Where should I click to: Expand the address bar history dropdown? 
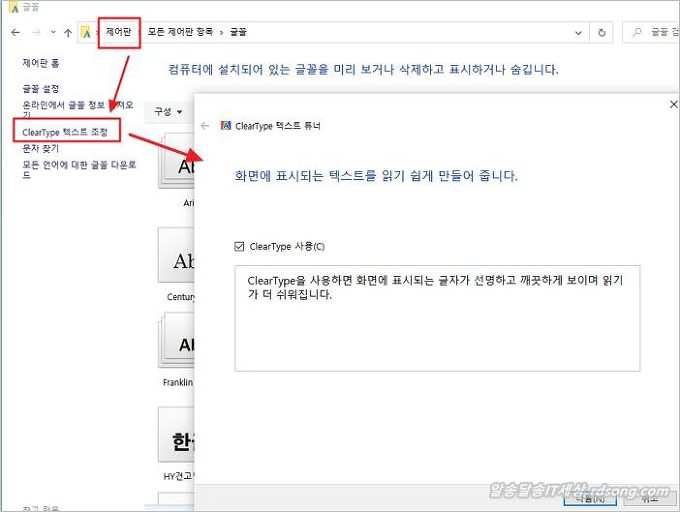[x=577, y=33]
